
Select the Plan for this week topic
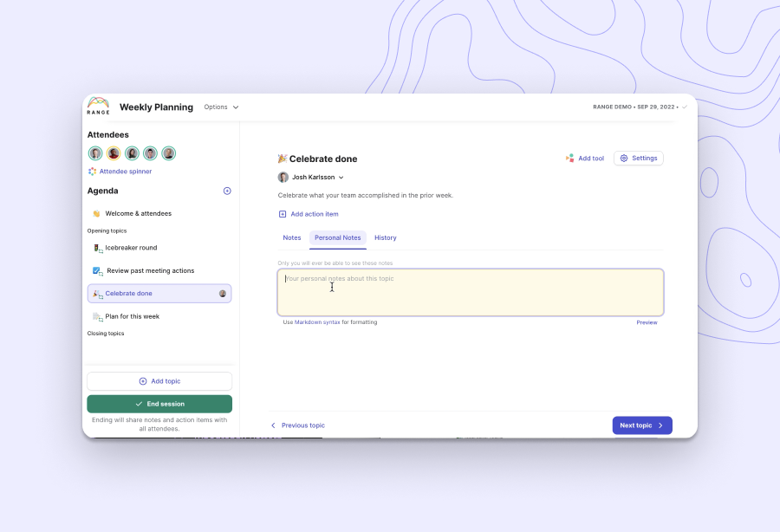(x=159, y=316)
